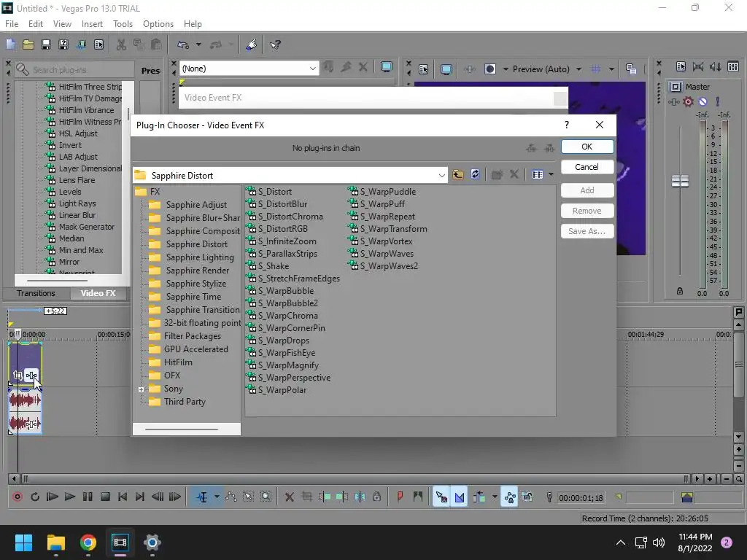Select the Envelope Edit tool icon
747x560 pixels.
coord(231,497)
